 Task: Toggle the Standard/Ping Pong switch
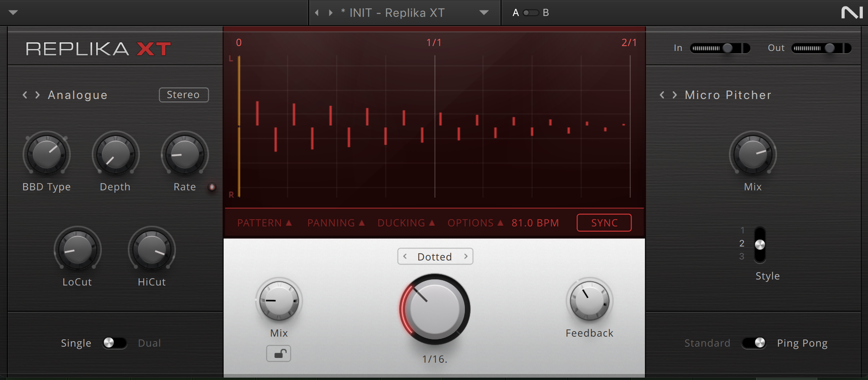[754, 343]
